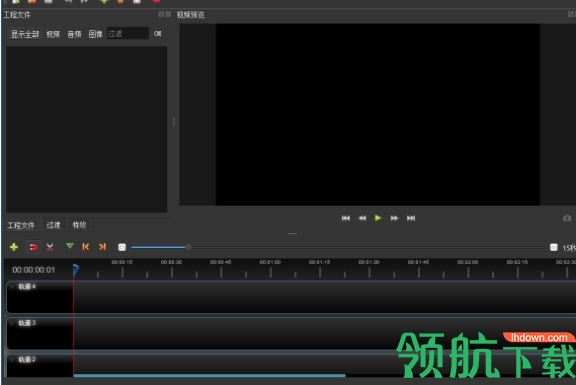The width and height of the screenshot is (576, 385).
Task: Click the red export icon in top toolbar
Action: tap(156, 1)
